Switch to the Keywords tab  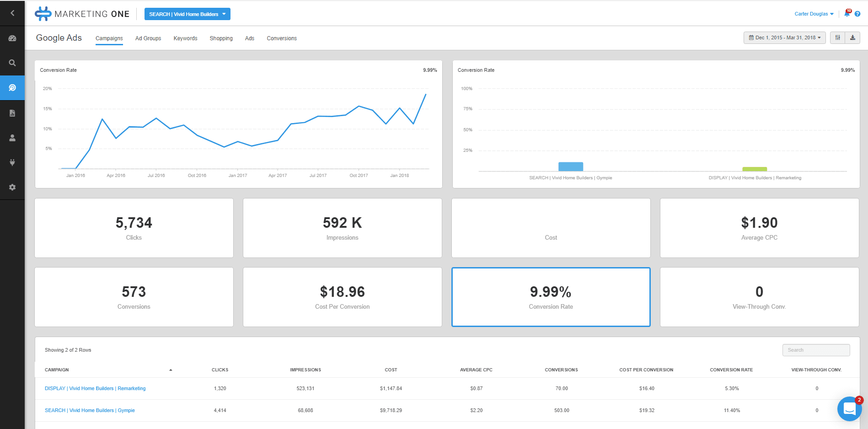(185, 38)
